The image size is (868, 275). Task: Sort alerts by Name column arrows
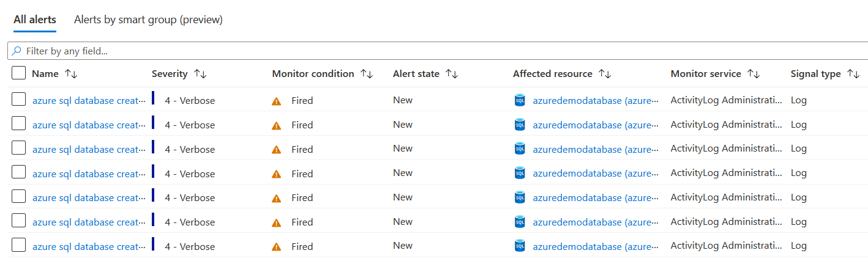[x=71, y=74]
